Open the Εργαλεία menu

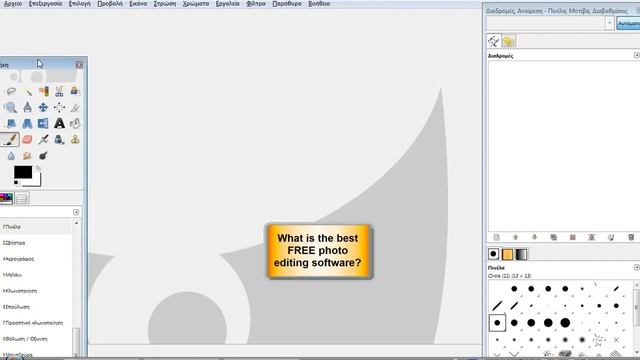point(228,4)
